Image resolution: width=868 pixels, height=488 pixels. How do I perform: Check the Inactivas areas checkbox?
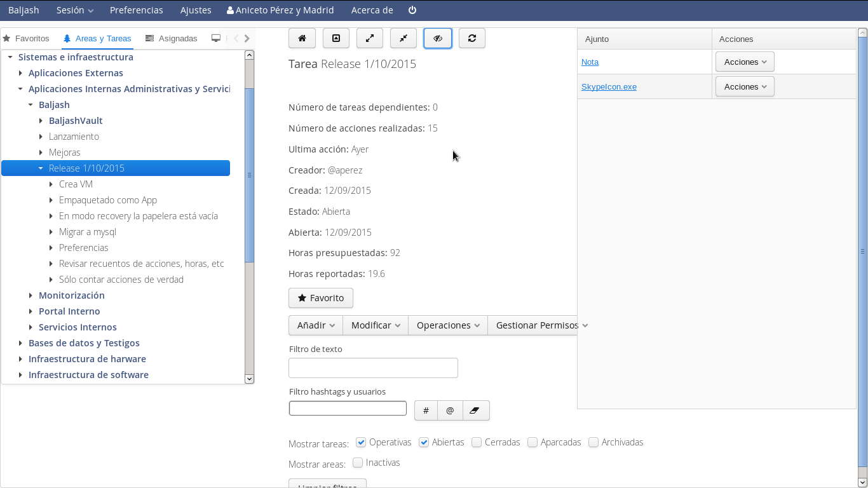(x=358, y=463)
